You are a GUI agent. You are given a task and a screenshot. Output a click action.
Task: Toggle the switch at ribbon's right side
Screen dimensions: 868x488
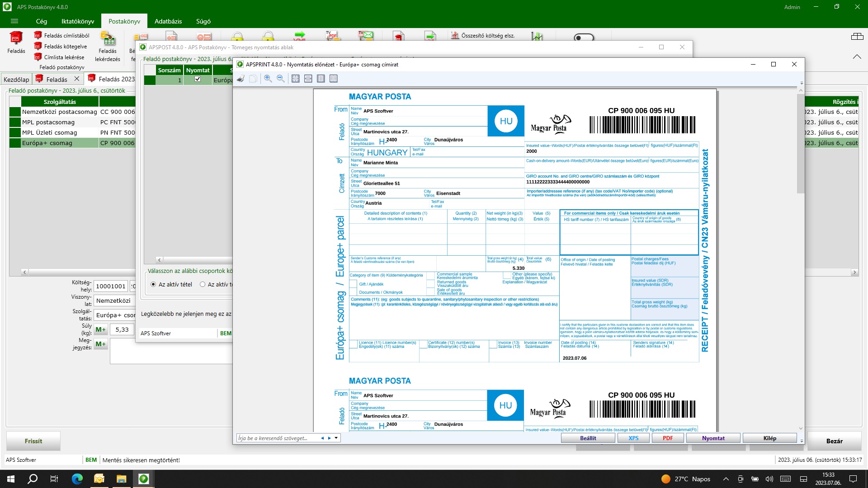pyautogui.click(x=584, y=37)
